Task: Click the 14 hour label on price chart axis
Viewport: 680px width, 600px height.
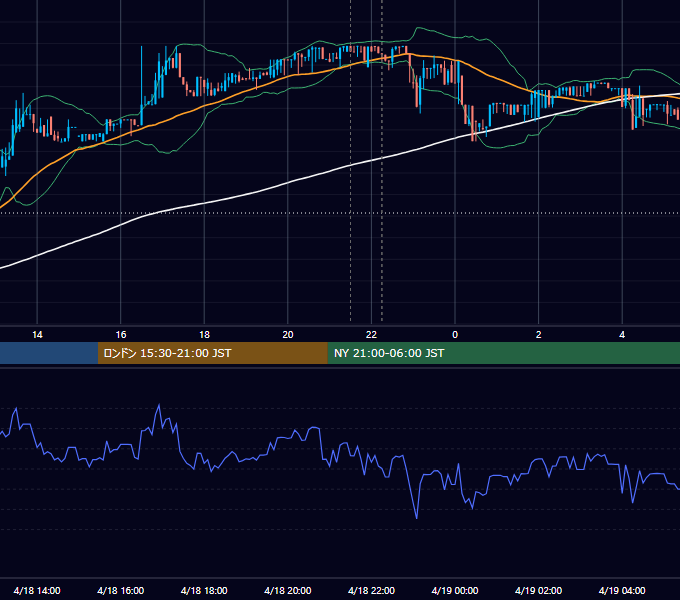Action: (x=37, y=335)
